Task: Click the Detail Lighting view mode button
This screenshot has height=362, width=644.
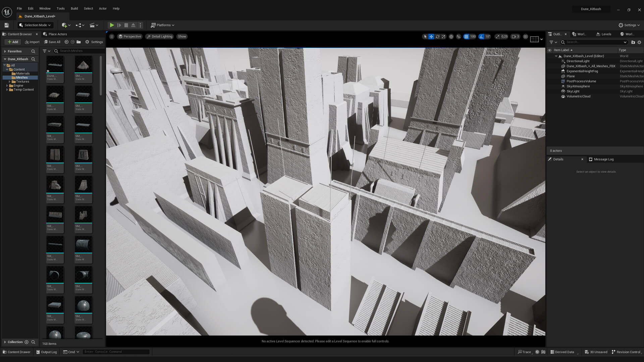Action: tap(159, 37)
